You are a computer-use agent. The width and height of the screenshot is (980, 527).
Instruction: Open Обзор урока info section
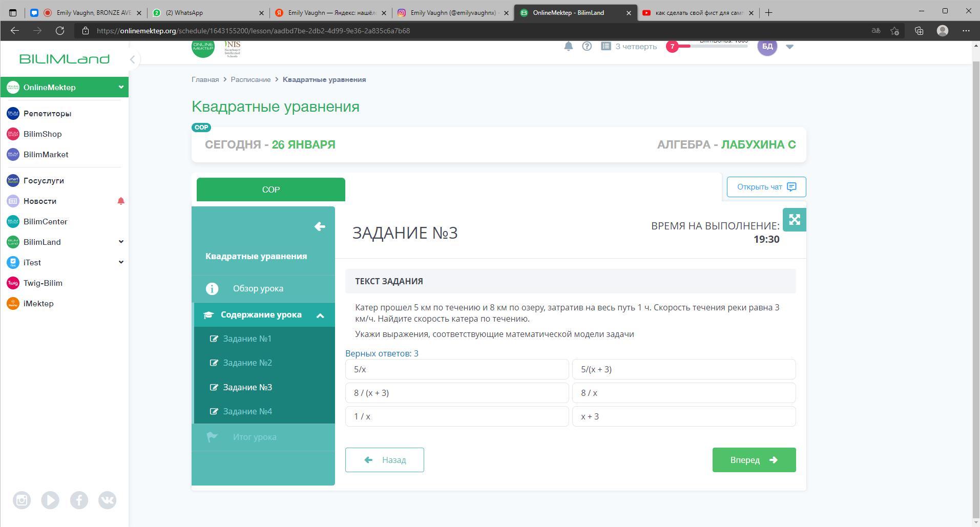point(263,288)
